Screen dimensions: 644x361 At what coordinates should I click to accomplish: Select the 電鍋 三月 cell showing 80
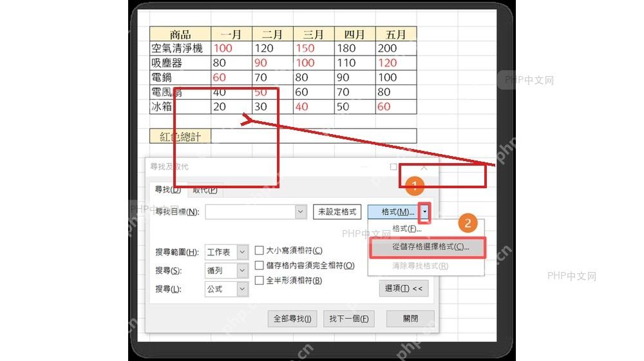(x=314, y=77)
